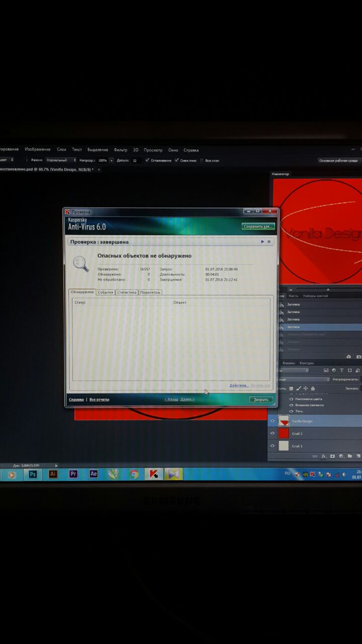Hide the Слой 2 layer
Viewport: 362px width, 644px height.
pos(273,433)
